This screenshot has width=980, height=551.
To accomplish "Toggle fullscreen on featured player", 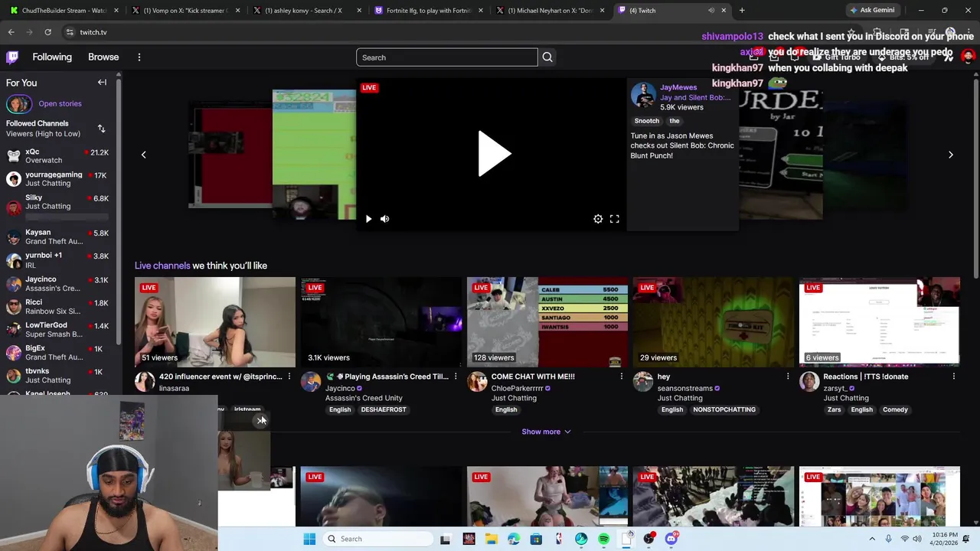I will pyautogui.click(x=614, y=219).
